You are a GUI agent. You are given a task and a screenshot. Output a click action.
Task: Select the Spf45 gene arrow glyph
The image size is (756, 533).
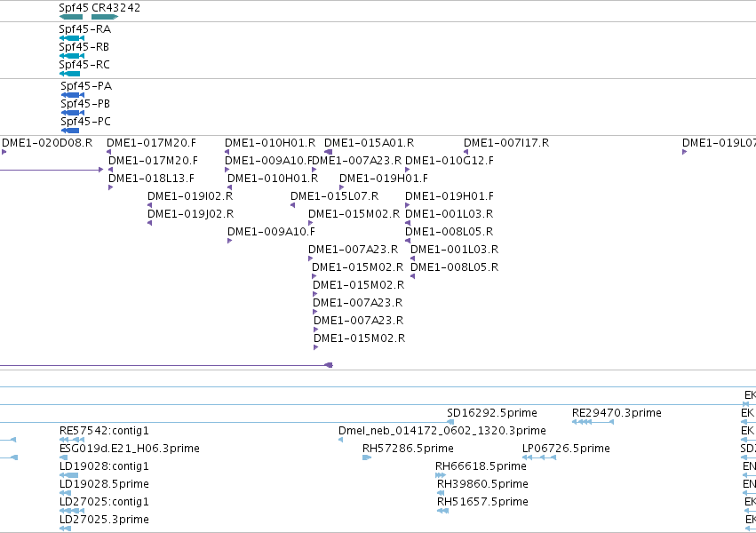(71, 17)
